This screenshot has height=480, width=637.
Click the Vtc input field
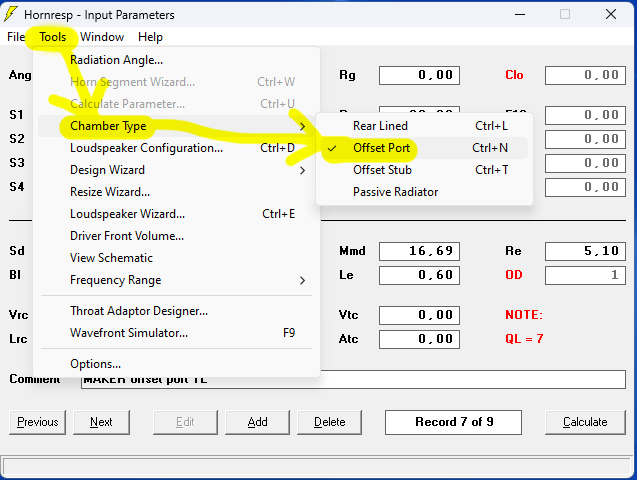pos(419,316)
